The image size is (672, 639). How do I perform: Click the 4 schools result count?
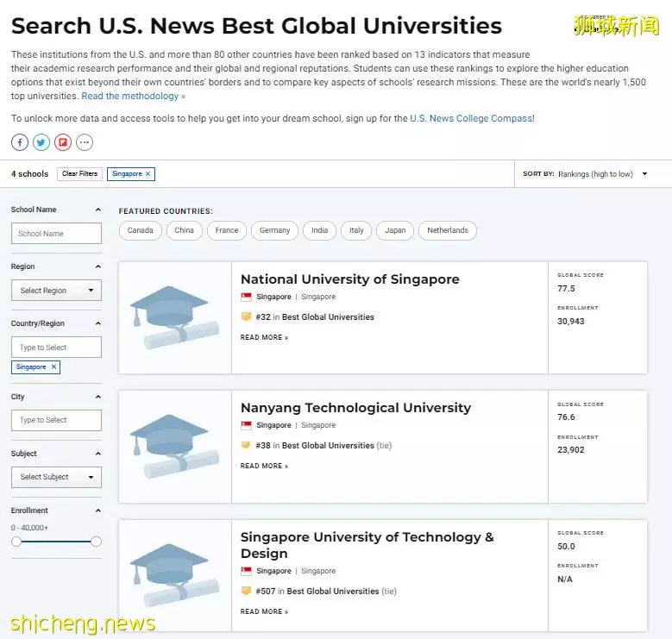tap(29, 174)
